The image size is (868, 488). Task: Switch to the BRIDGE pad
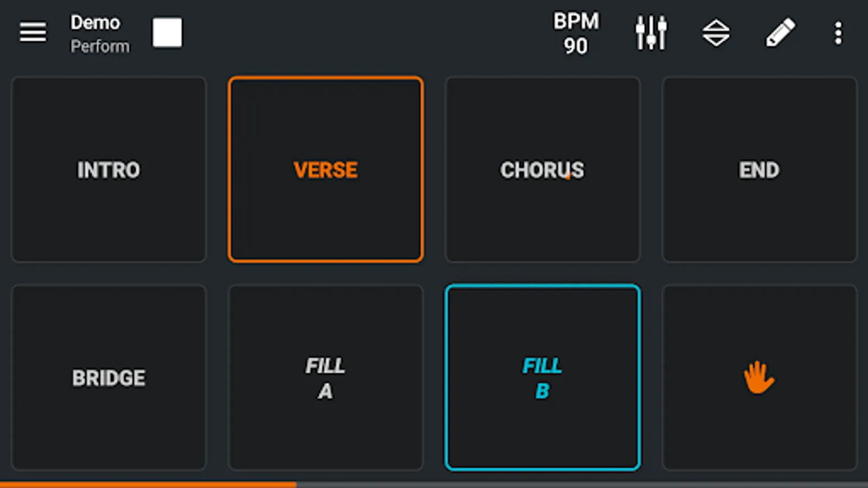click(x=108, y=377)
